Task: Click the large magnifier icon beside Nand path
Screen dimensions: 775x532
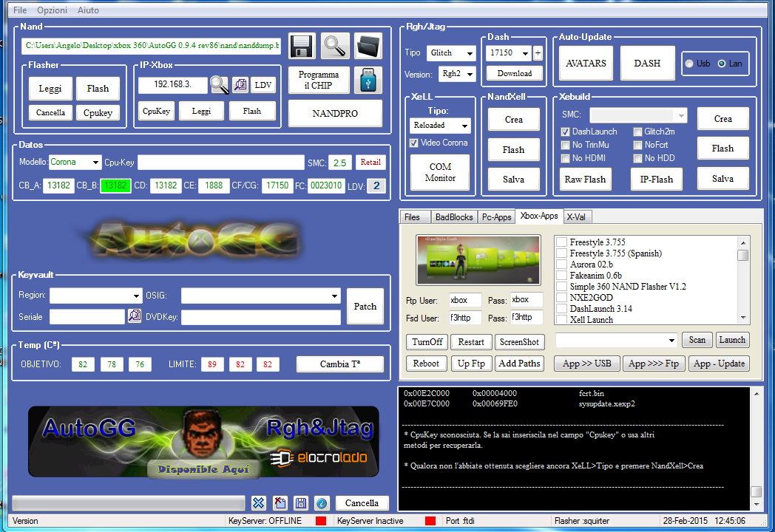Action: tap(335, 46)
